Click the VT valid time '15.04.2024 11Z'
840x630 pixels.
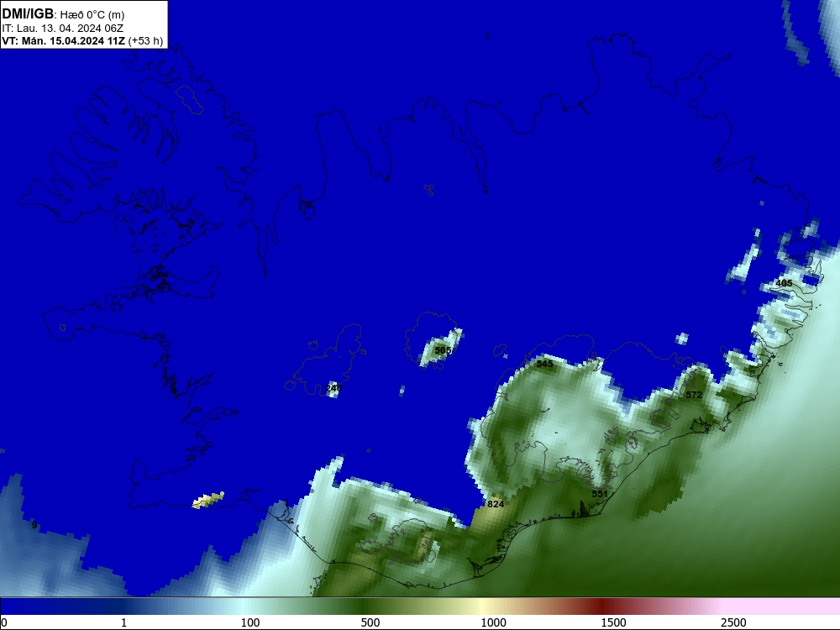click(x=87, y=41)
